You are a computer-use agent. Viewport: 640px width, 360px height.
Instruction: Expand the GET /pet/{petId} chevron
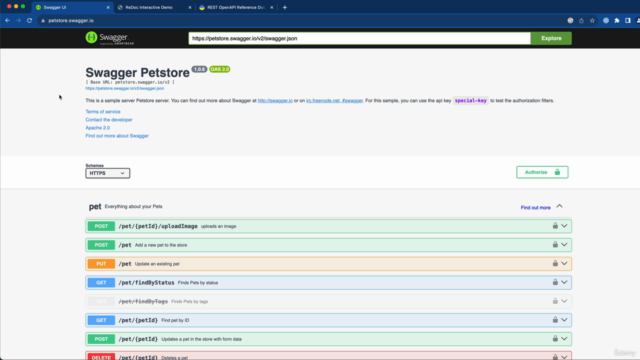click(564, 320)
